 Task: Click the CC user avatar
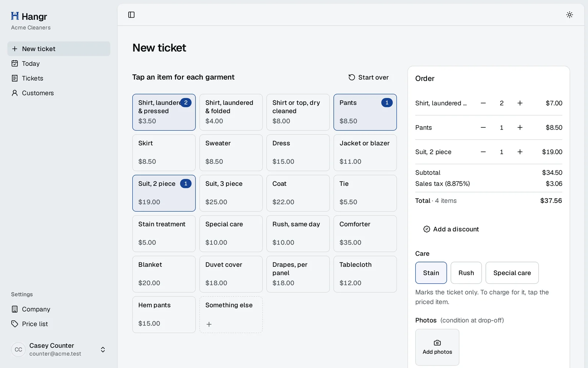coord(18,350)
